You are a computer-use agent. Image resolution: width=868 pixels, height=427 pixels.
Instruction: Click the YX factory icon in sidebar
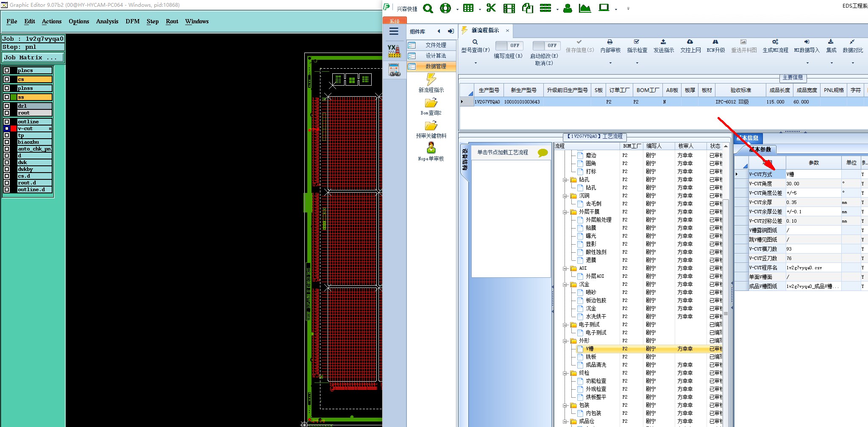tap(394, 51)
